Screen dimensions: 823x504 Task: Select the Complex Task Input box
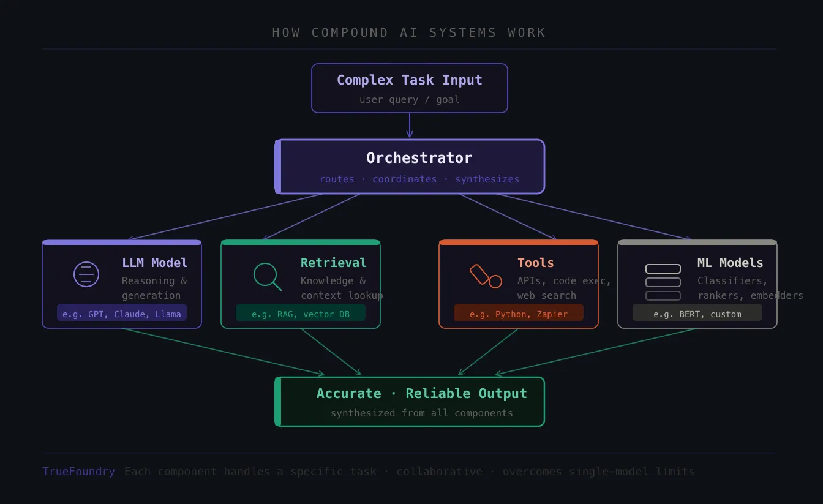(410, 88)
